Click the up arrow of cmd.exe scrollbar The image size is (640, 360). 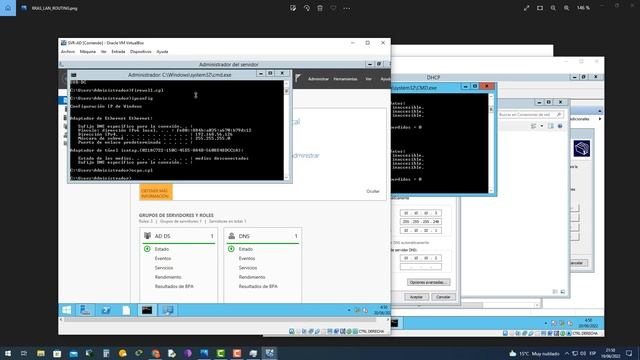(287, 84)
